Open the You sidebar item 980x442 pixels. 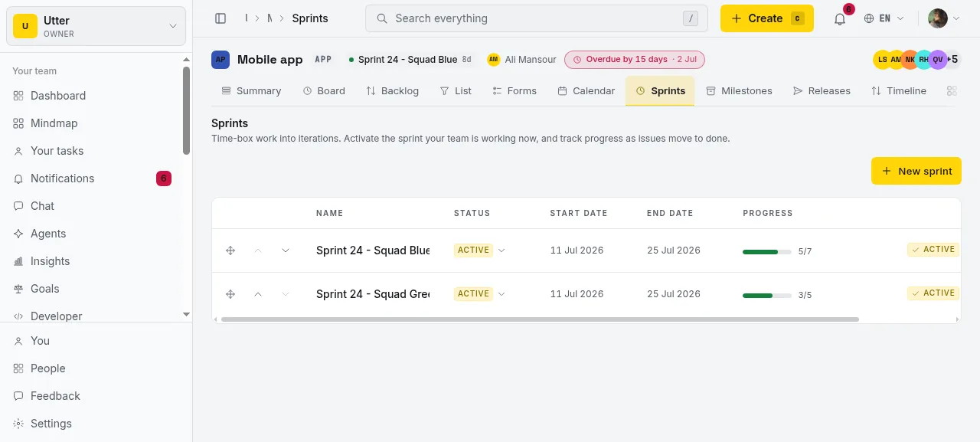tap(96, 341)
